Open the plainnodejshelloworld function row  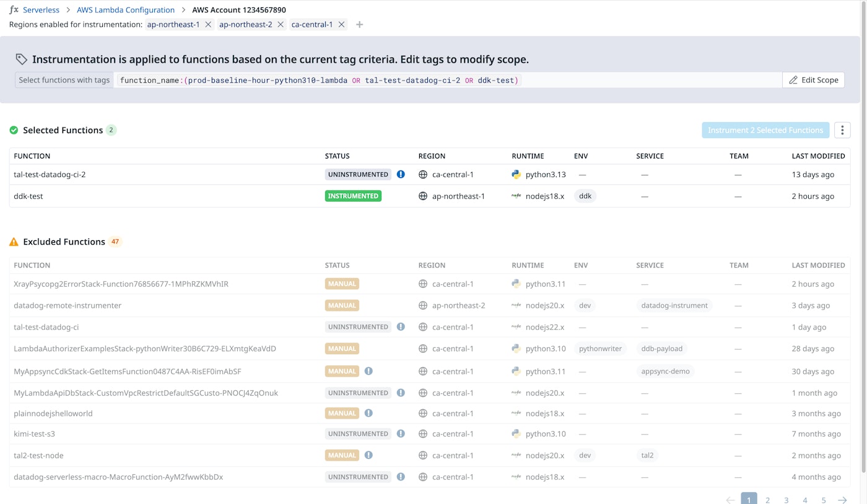(430, 414)
